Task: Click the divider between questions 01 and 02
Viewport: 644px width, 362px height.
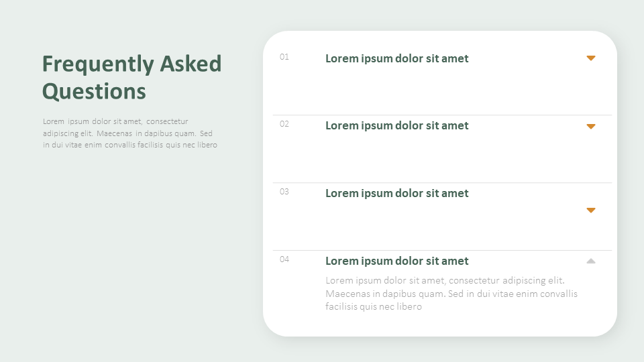Action: click(x=442, y=115)
